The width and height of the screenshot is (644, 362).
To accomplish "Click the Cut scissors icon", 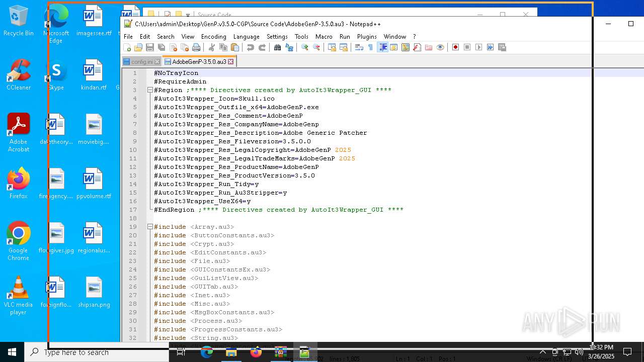I will click(212, 47).
